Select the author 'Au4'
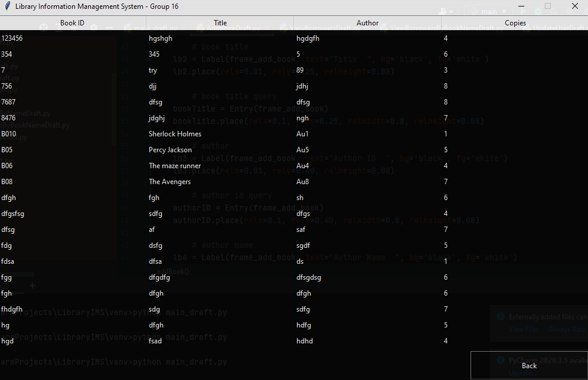 (303, 166)
